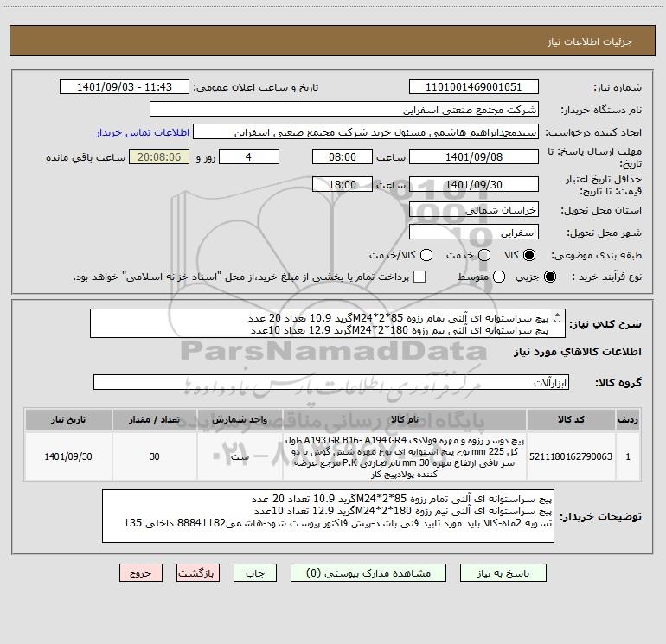
Task: Click the table date cell 1401/09/30
Action: pos(68,456)
